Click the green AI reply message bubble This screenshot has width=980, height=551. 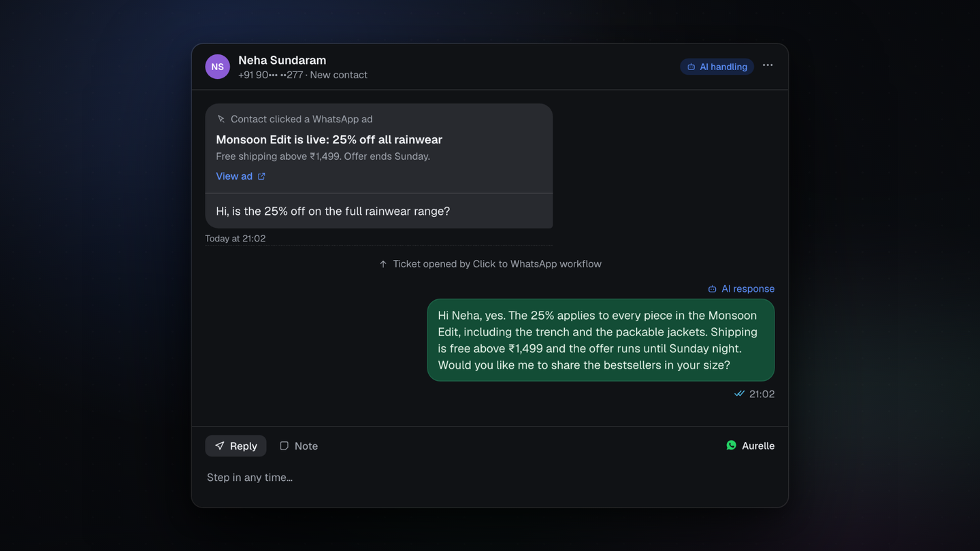tap(601, 340)
